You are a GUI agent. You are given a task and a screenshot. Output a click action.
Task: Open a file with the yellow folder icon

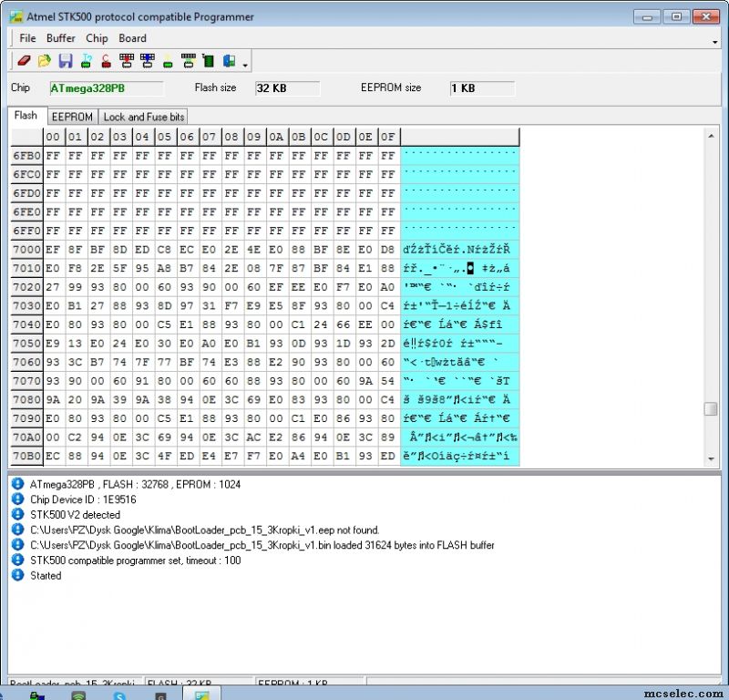coord(44,61)
